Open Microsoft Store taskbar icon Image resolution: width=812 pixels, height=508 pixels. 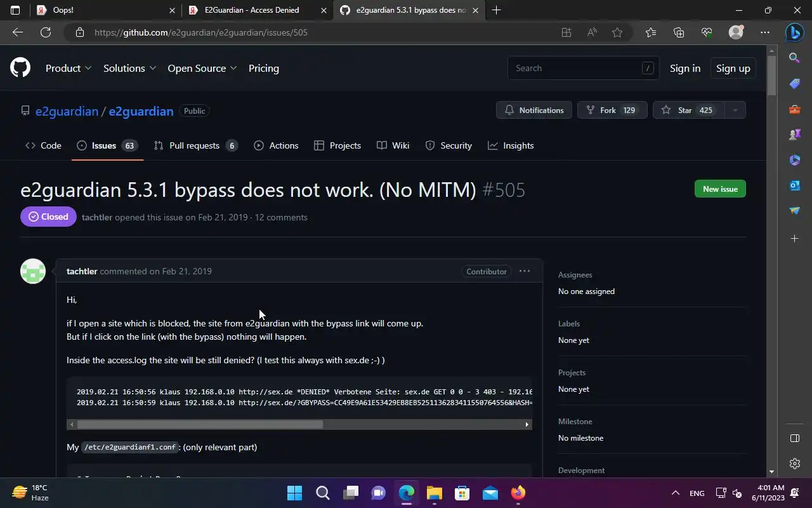(462, 493)
